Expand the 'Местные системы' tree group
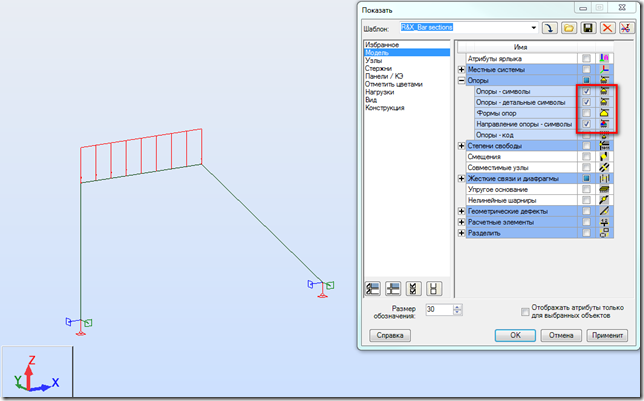Image resolution: width=644 pixels, height=401 pixels. (x=461, y=70)
